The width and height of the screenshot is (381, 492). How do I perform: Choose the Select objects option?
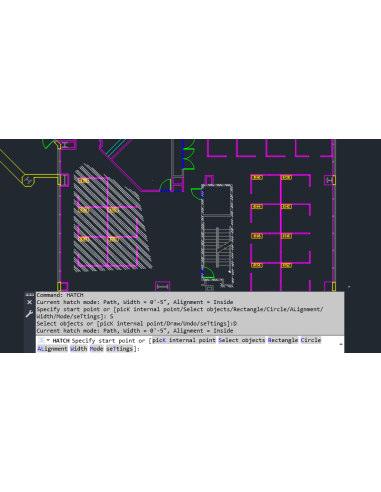pyautogui.click(x=242, y=340)
